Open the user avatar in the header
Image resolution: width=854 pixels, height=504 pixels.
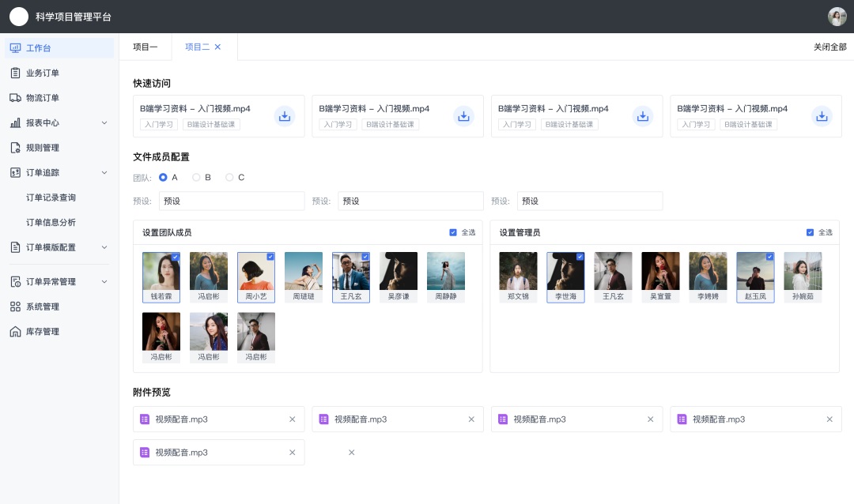coord(837,17)
